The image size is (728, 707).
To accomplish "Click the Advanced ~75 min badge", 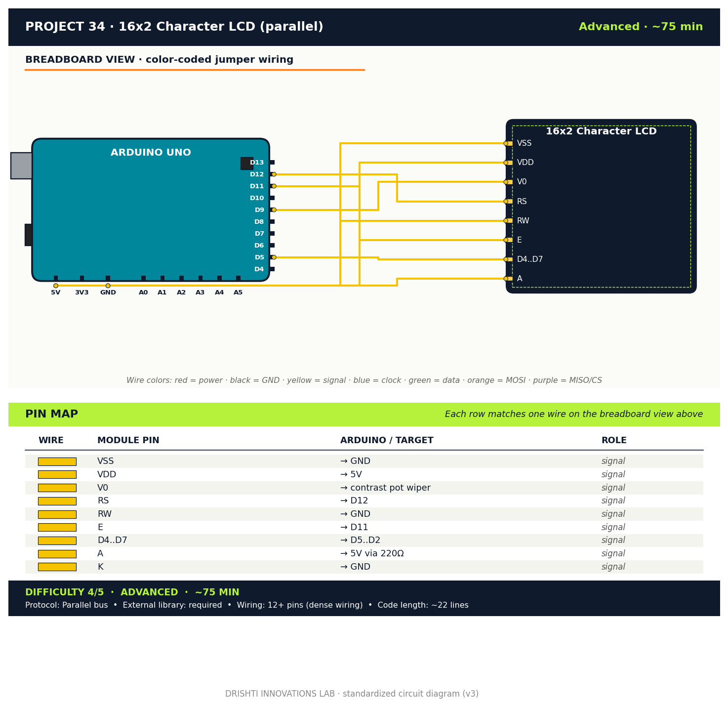I will [x=641, y=27].
